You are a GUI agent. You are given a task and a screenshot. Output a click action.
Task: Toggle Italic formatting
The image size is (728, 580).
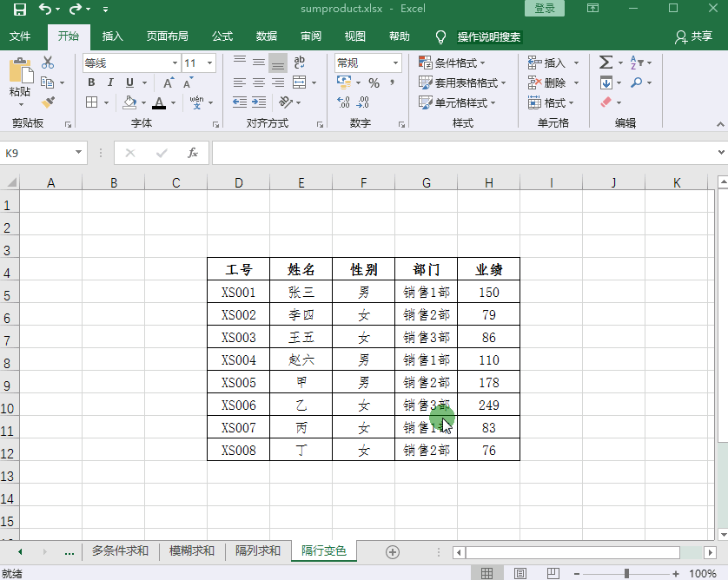coord(110,82)
